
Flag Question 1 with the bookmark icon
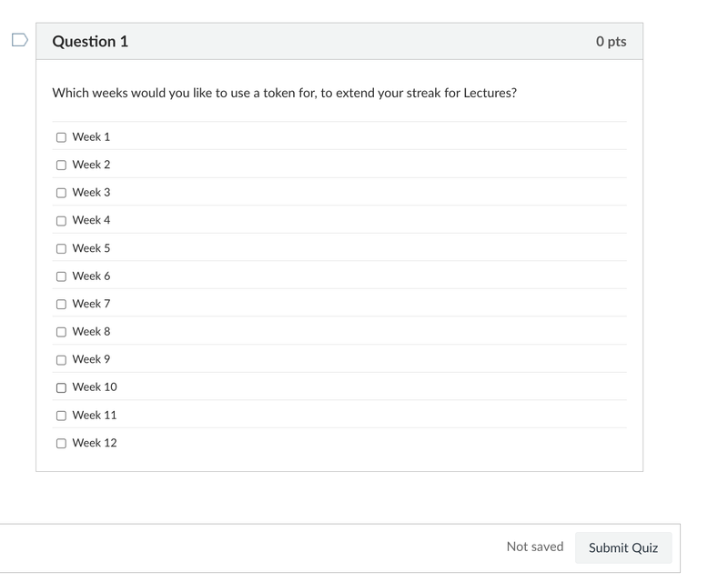[x=19, y=40]
